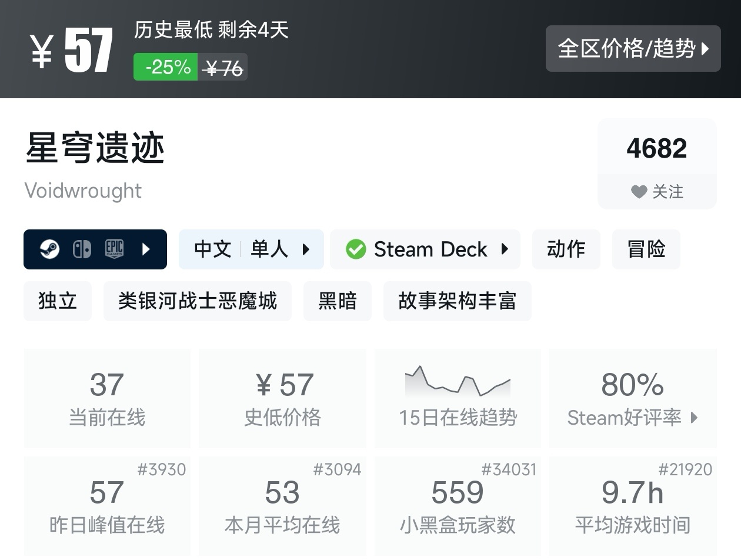741x560 pixels.
Task: Open the 故事架构丰富 tag
Action: 457,301
